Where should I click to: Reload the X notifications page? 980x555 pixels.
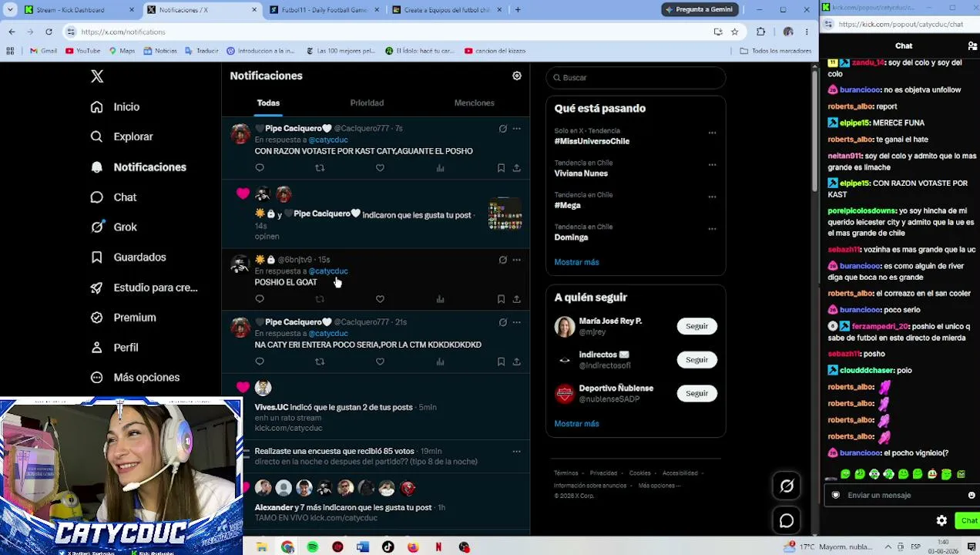click(49, 32)
